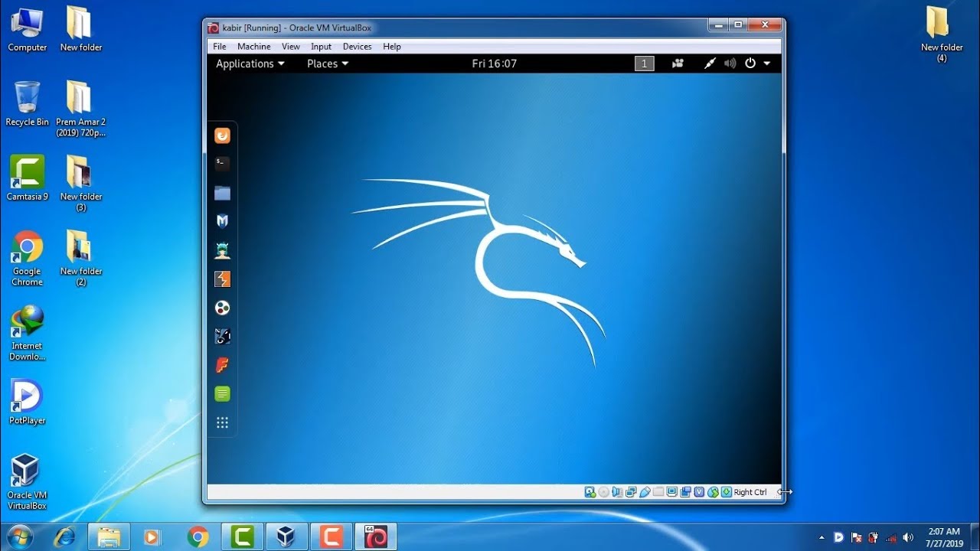
Task: Click the network pen icon in Kali top bar
Action: point(710,64)
